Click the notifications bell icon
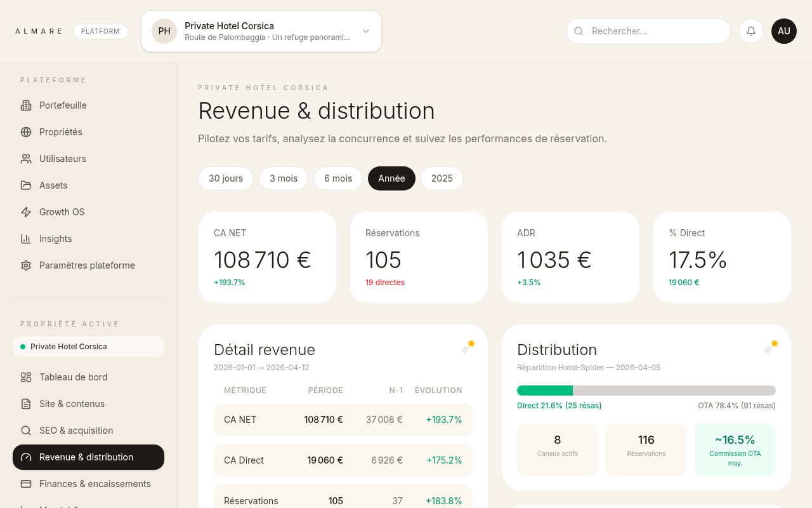The image size is (812, 508). pos(751,31)
